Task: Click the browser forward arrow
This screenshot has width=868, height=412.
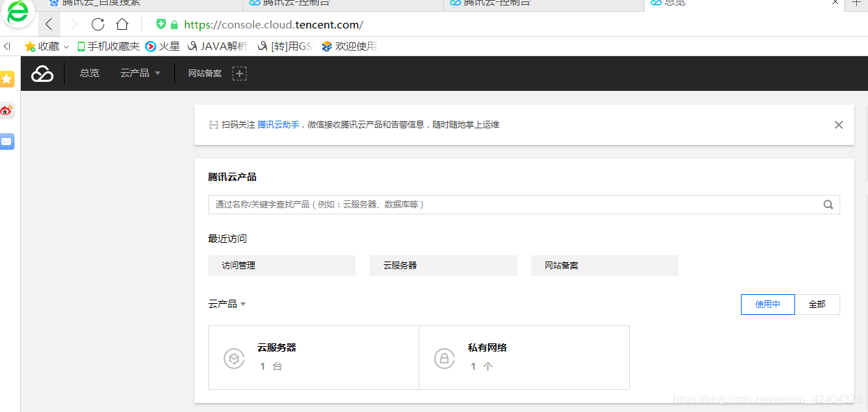Action: (x=73, y=25)
